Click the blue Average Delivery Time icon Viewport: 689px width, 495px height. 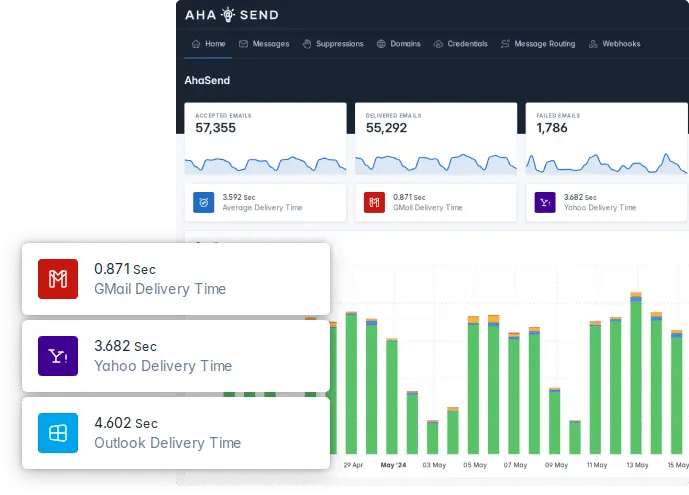coord(204,202)
